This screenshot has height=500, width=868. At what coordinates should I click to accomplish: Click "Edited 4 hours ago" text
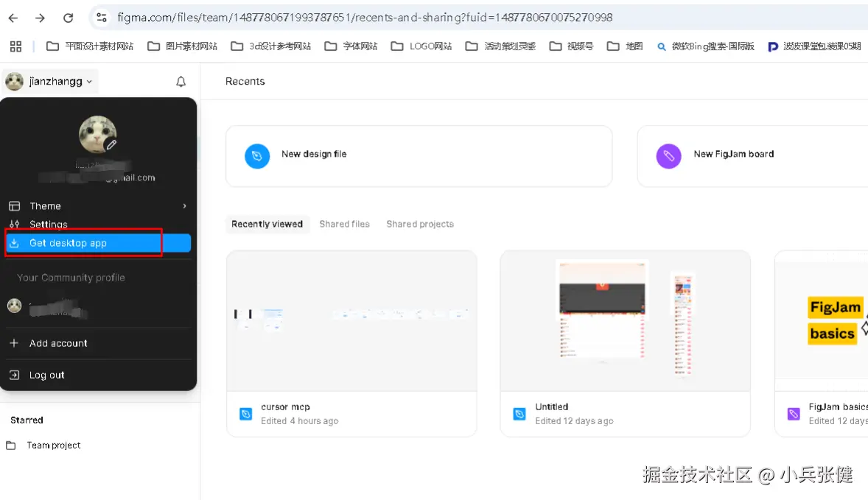tap(299, 421)
